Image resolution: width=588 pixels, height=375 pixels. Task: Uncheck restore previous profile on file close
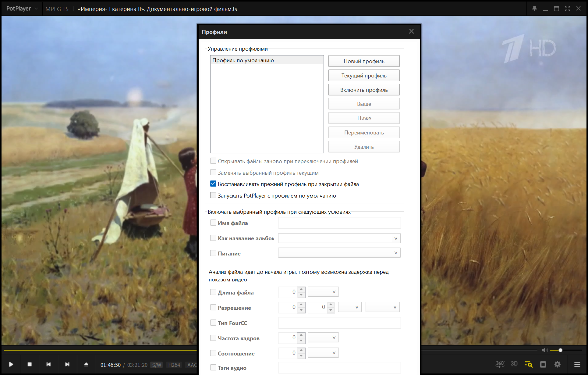tap(213, 184)
